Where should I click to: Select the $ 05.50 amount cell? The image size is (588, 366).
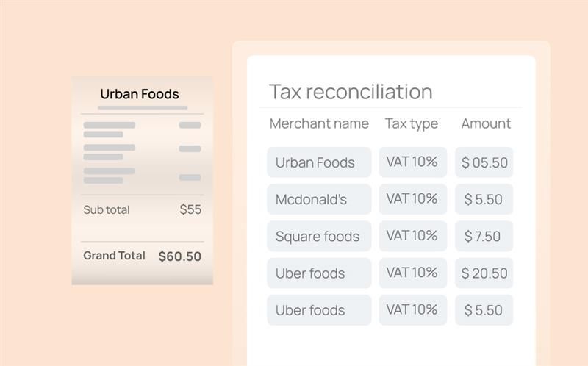pyautogui.click(x=484, y=162)
